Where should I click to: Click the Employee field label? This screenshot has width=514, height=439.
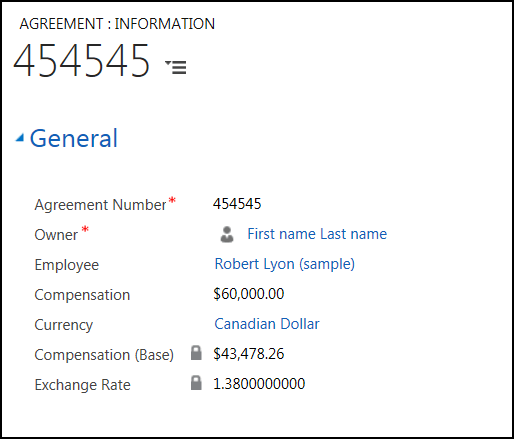(x=67, y=265)
